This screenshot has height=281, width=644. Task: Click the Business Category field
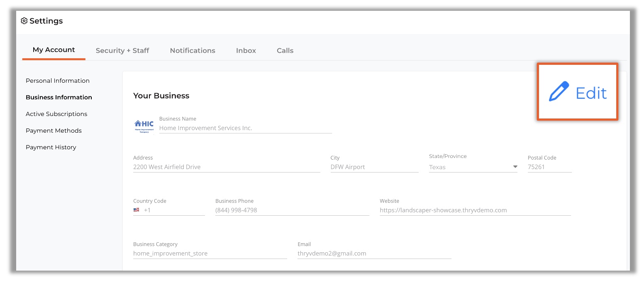coord(210,254)
